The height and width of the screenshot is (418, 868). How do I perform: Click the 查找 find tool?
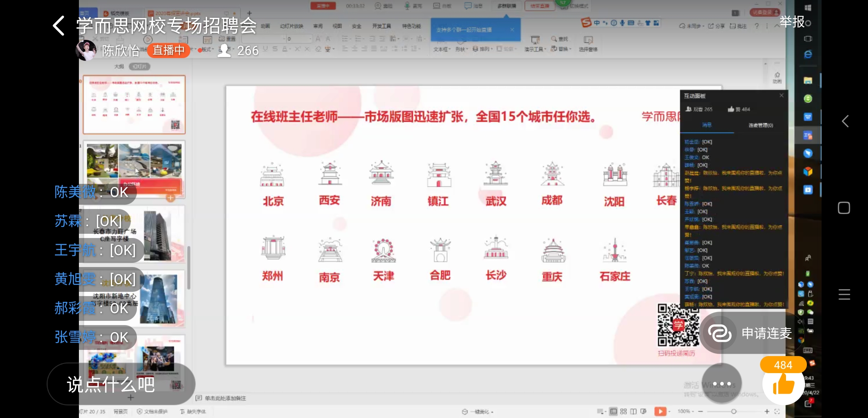[x=560, y=39]
